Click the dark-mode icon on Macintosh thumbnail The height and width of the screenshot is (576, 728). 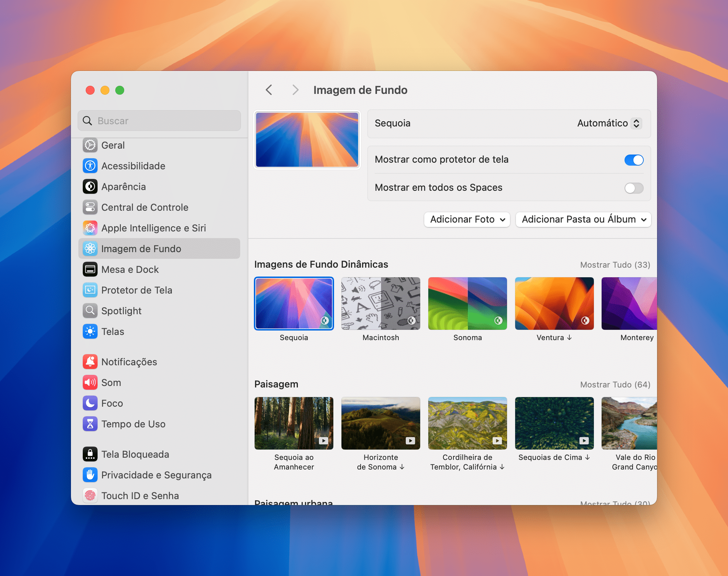point(412,321)
